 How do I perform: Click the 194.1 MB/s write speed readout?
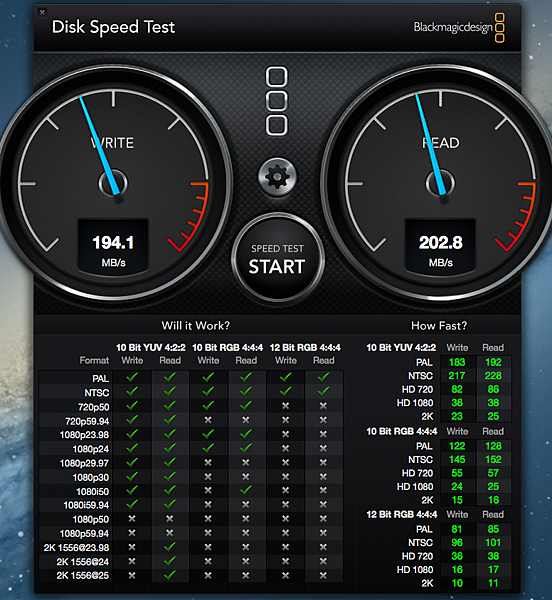tap(113, 246)
